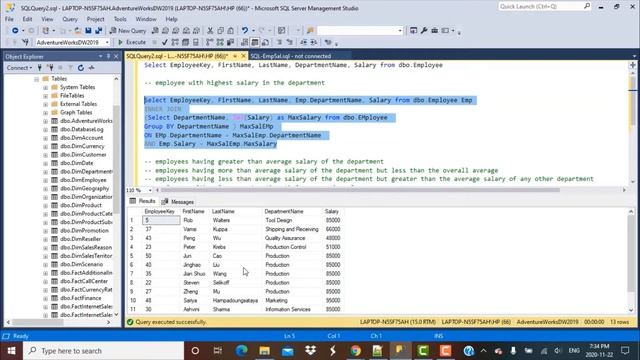
Task: Select the dbo.DimDate table
Action: [x=77, y=163]
